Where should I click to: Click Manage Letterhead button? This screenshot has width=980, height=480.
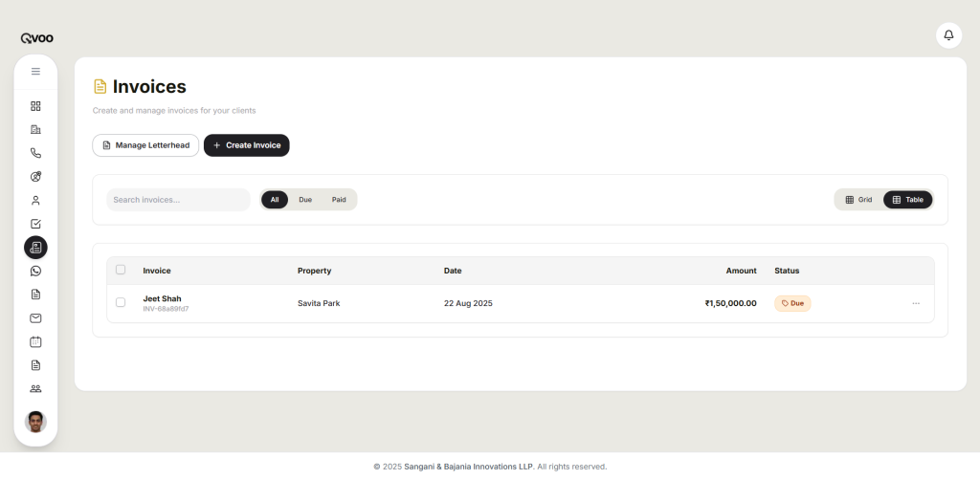145,145
